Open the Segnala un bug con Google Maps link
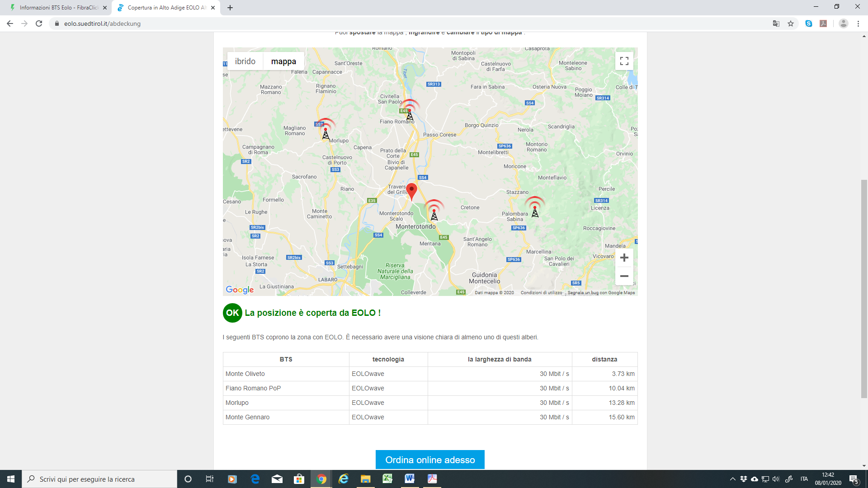Image resolution: width=868 pixels, height=488 pixels. [x=602, y=292]
